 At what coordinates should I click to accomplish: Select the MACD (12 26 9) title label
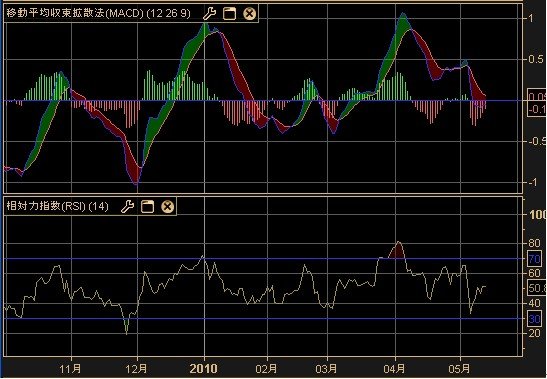click(x=99, y=14)
